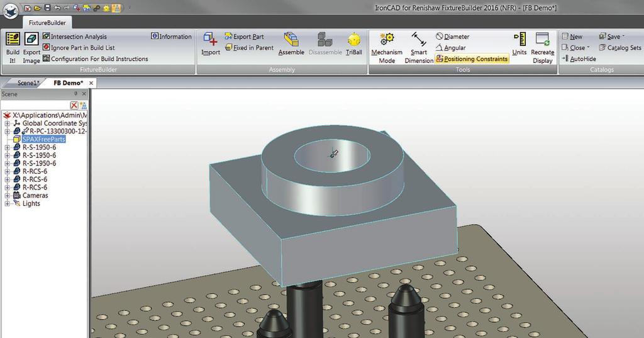
Task: Toggle Ignore Part in Build List
Action: (79, 48)
